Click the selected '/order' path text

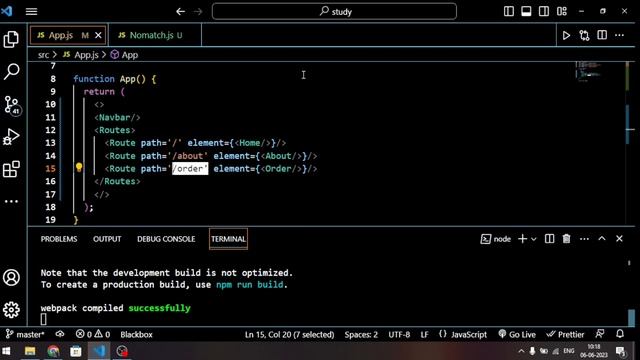click(190, 169)
